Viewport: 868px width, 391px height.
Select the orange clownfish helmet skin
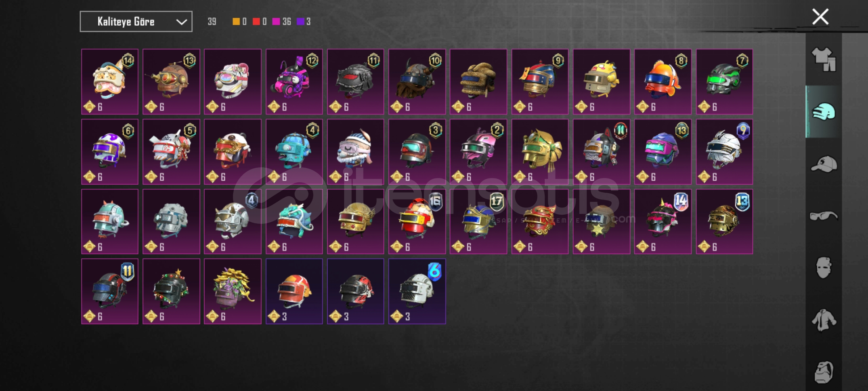tap(663, 82)
